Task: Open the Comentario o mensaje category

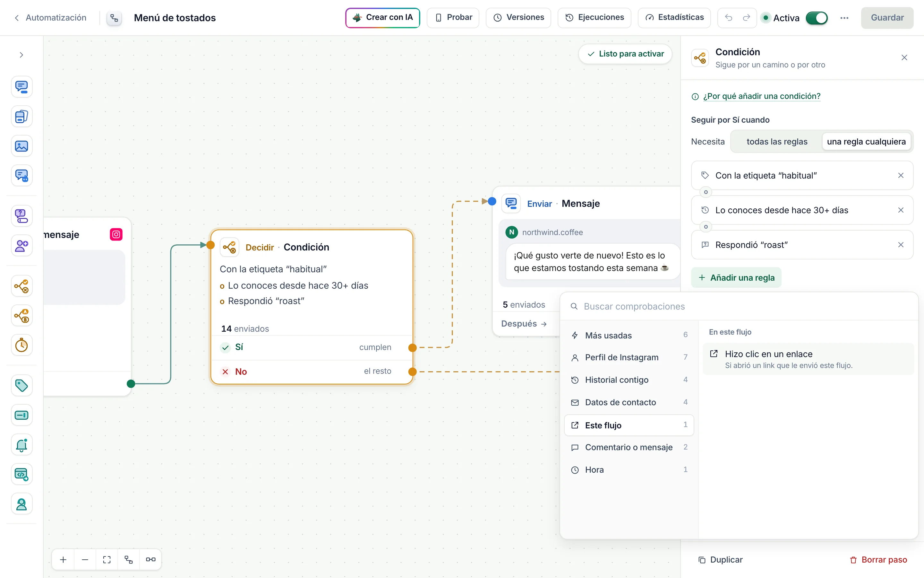Action: (629, 447)
